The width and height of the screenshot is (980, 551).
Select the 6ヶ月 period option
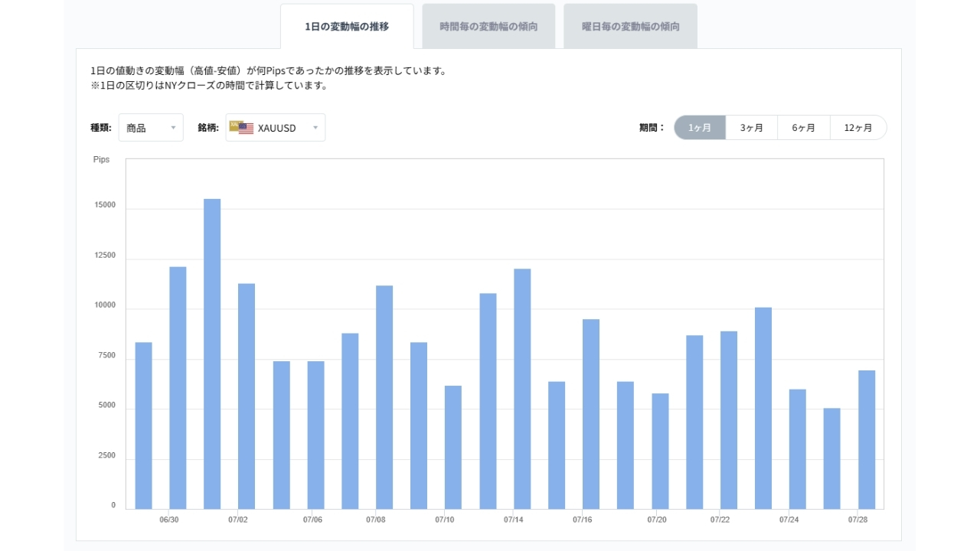pyautogui.click(x=804, y=128)
